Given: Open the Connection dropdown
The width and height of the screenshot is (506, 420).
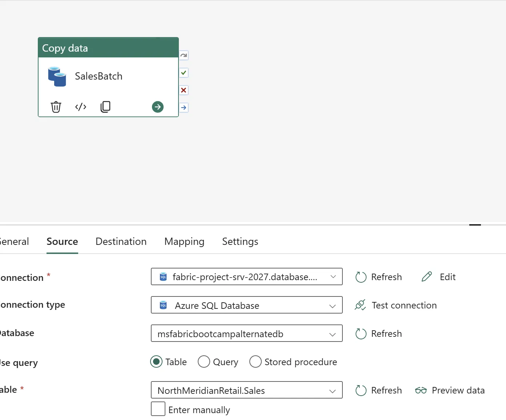Looking at the screenshot, I should pos(247,277).
